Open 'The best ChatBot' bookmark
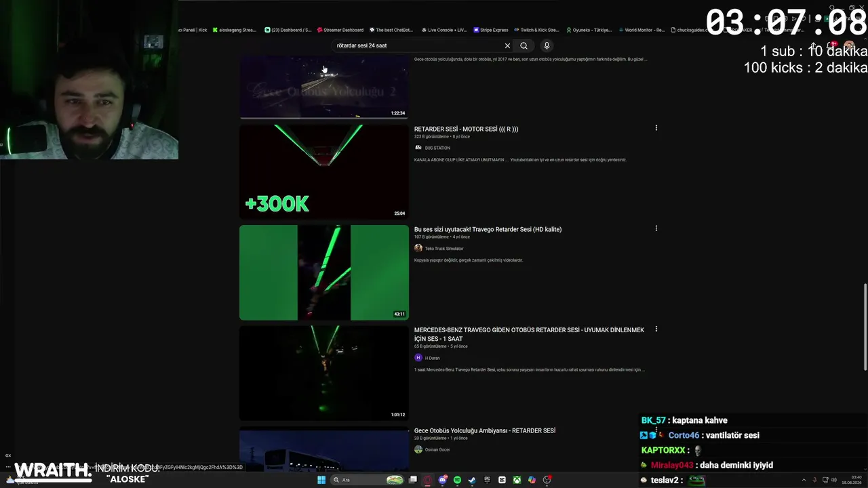This screenshot has height=488, width=868. point(391,30)
